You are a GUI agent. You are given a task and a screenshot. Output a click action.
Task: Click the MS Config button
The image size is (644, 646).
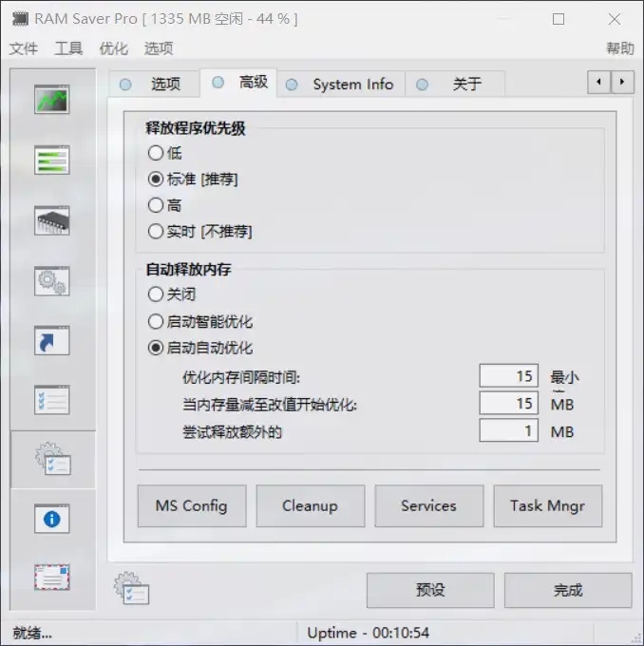(192, 506)
